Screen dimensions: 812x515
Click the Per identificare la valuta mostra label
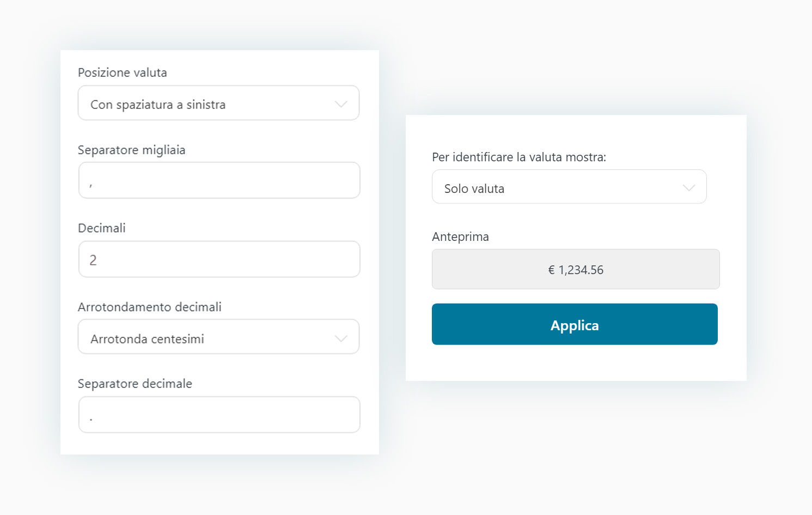(519, 157)
